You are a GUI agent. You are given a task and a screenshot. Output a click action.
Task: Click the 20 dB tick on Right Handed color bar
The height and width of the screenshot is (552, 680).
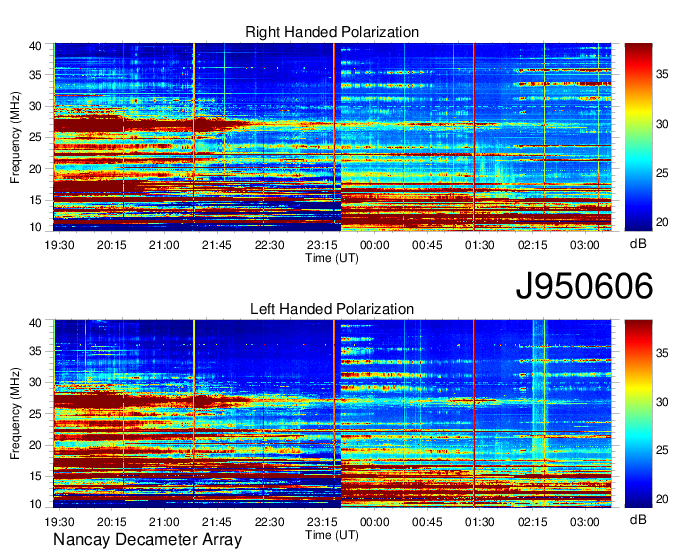[662, 222]
